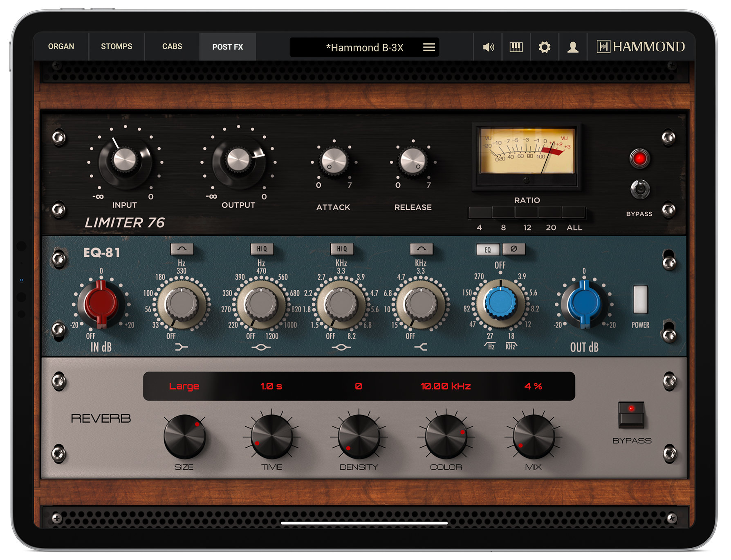The width and height of the screenshot is (731, 560).
Task: Open the *Hammond B-3X preset selector
Action: tap(365, 47)
